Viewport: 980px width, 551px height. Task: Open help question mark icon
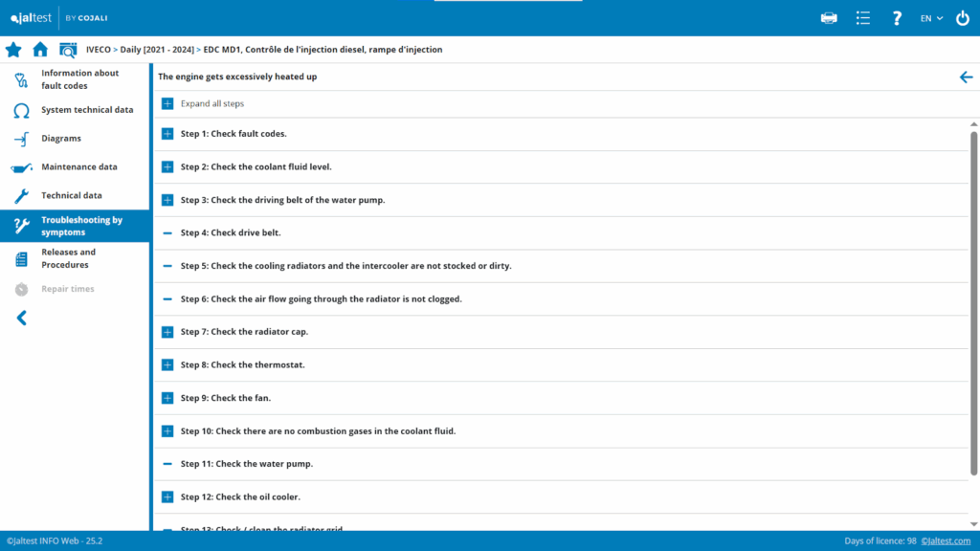tap(897, 18)
